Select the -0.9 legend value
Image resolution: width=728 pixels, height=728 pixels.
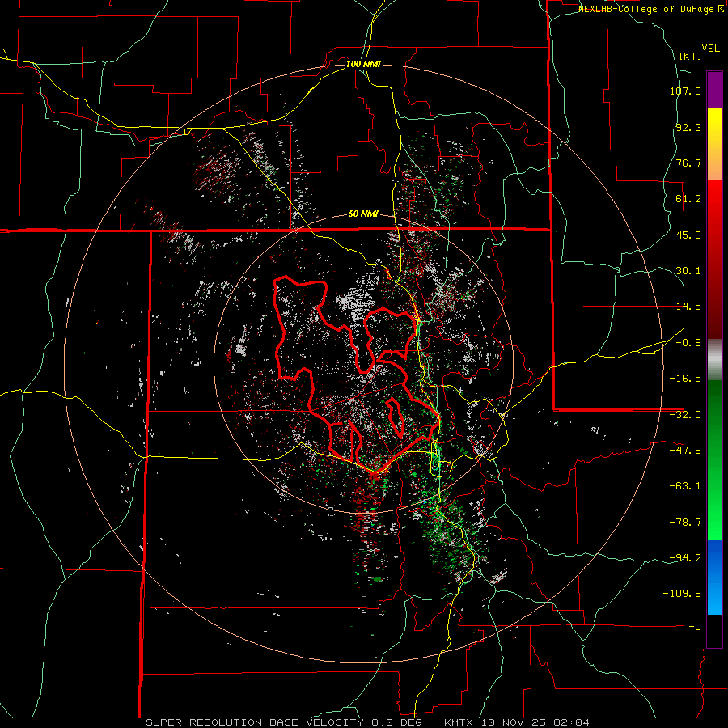point(688,343)
